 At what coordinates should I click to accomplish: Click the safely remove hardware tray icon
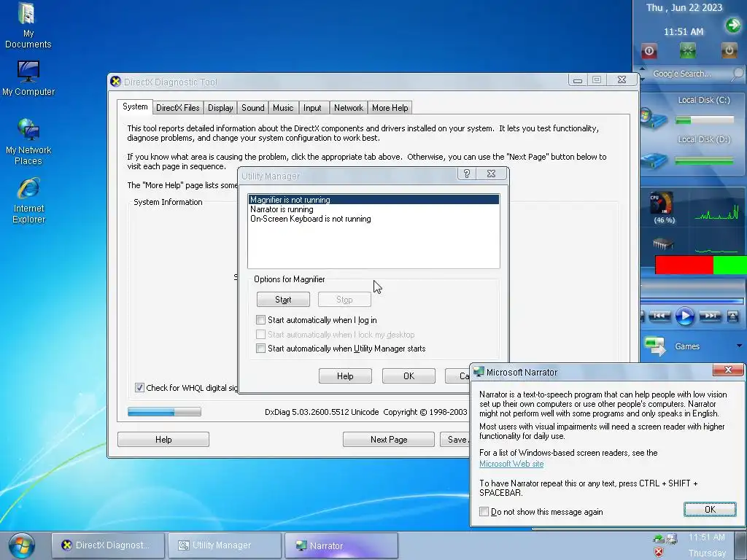pos(659,539)
